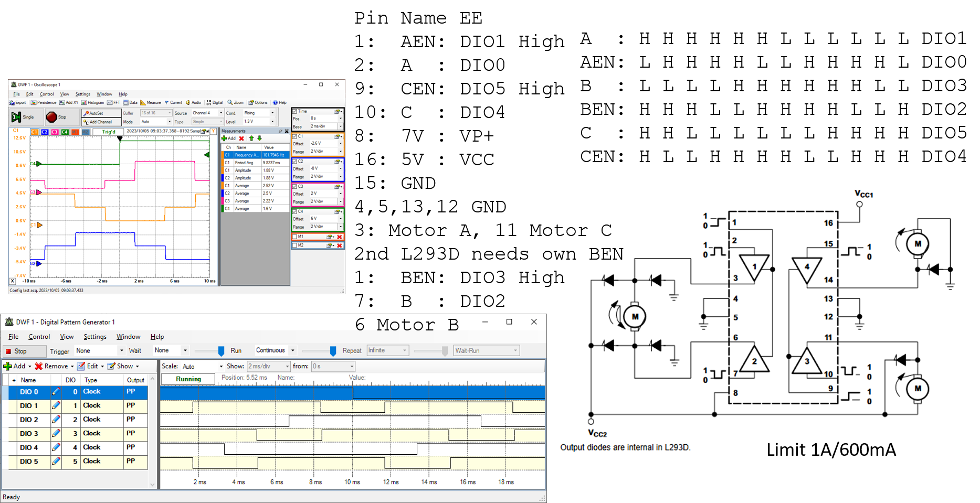Open the Control menu in Oscilloscope window
Image resolution: width=980 pixels, height=503 pixels.
click(47, 94)
